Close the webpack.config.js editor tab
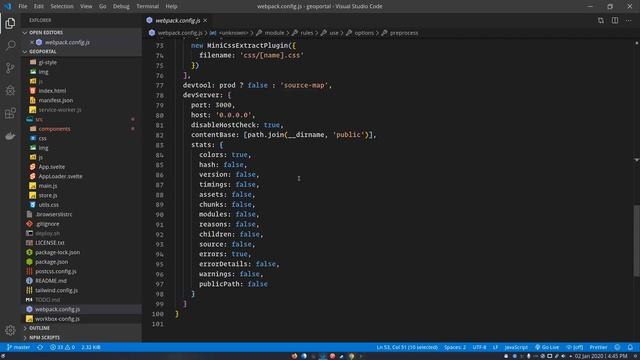 [x=205, y=20]
